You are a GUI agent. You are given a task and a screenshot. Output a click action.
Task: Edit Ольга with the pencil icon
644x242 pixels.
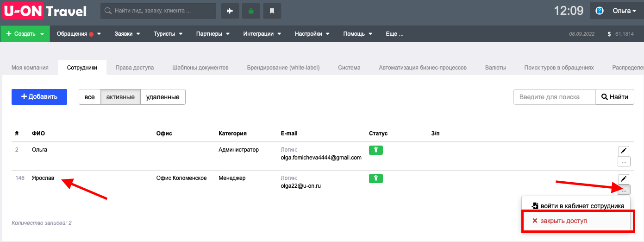pos(624,151)
